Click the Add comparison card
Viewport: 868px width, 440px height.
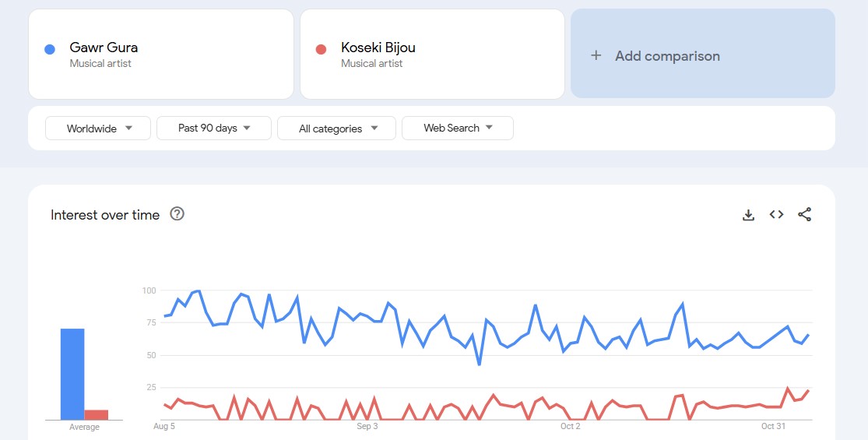(x=702, y=54)
